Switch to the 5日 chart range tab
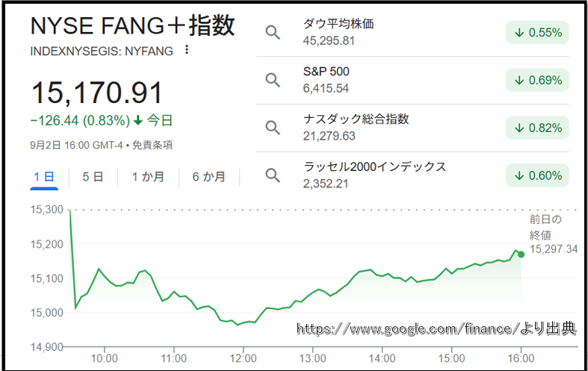This screenshot has height=371, width=588. click(x=93, y=177)
